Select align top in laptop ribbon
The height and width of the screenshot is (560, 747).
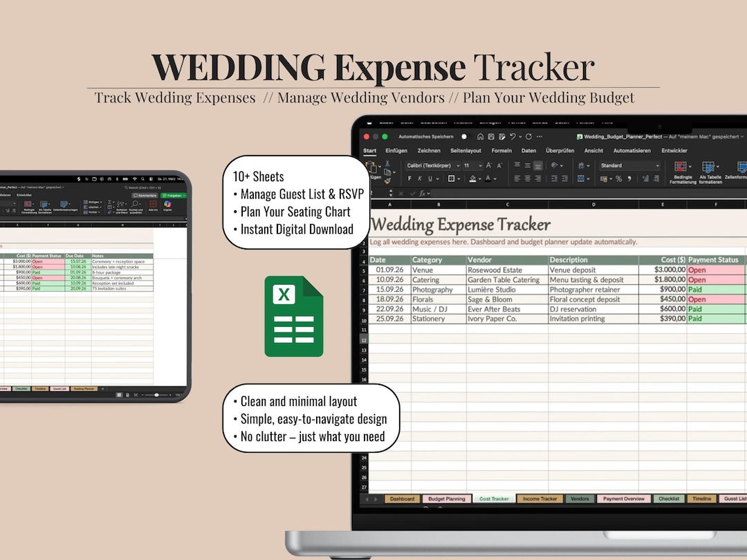(x=517, y=165)
